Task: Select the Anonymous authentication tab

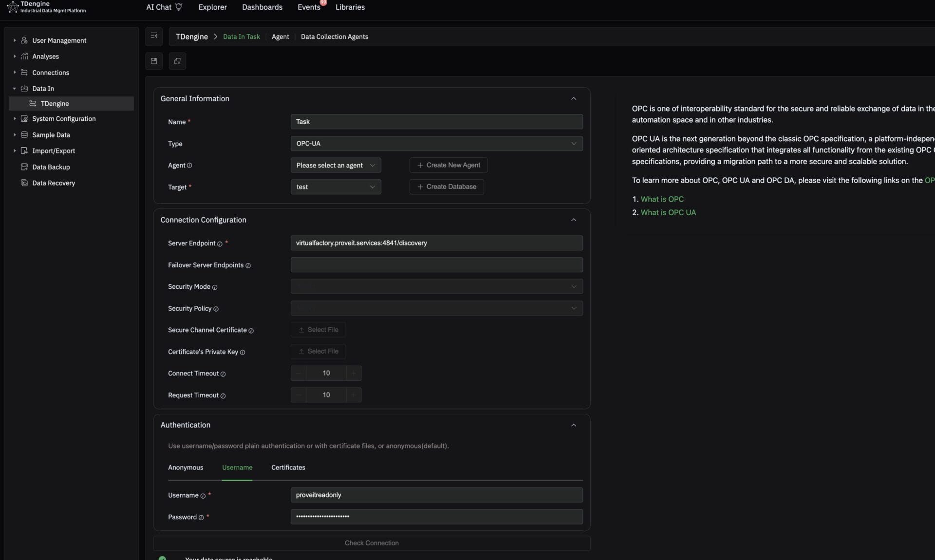Action: click(x=186, y=467)
